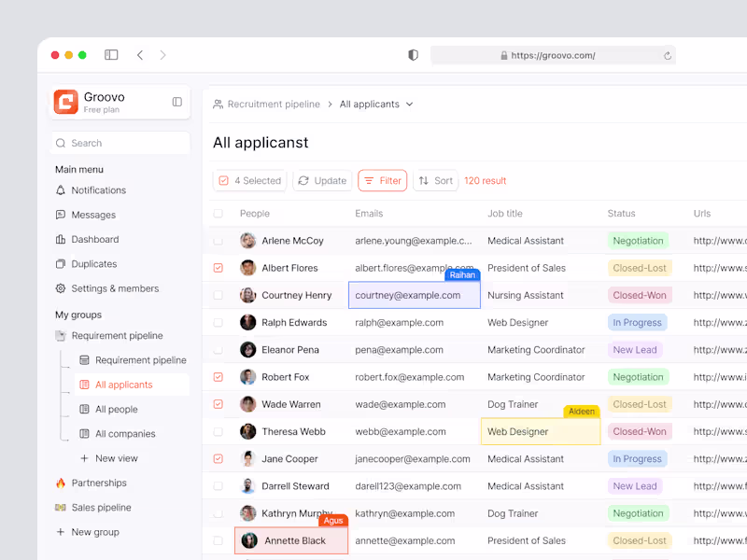
Task: Check the checkbox for Arlene McCoy's row
Action: (x=218, y=241)
